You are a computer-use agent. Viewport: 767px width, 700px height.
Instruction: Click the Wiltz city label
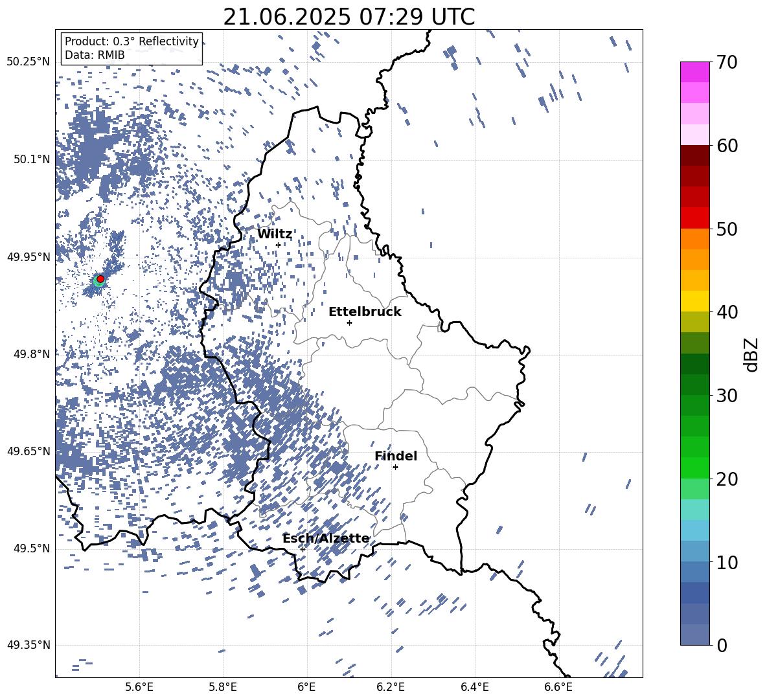pos(275,234)
